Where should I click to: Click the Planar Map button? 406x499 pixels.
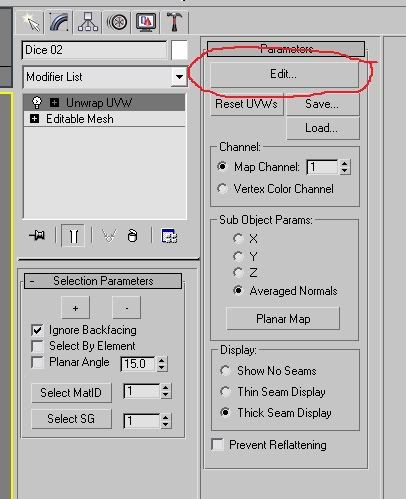click(x=283, y=319)
